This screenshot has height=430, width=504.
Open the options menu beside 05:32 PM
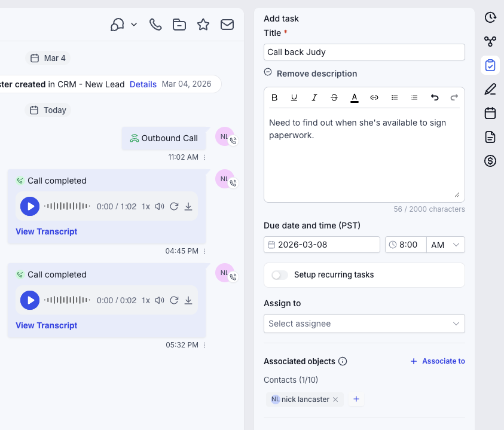pos(203,345)
